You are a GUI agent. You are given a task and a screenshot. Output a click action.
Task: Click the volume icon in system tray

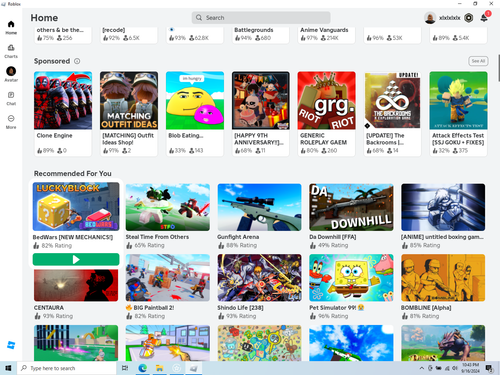click(455, 368)
